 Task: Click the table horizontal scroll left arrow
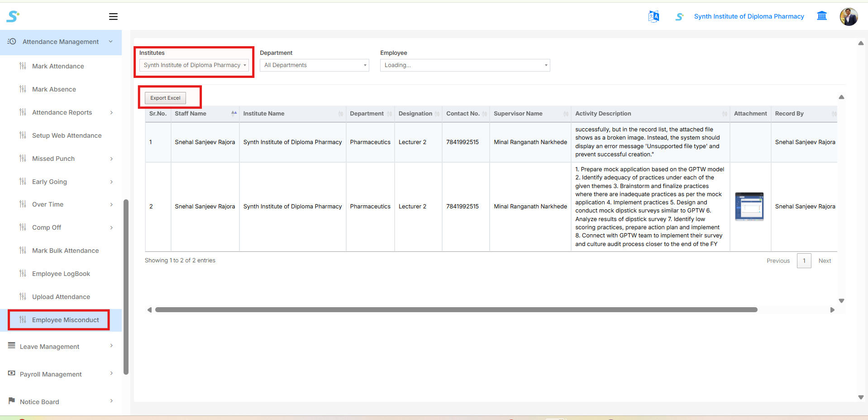pos(149,310)
